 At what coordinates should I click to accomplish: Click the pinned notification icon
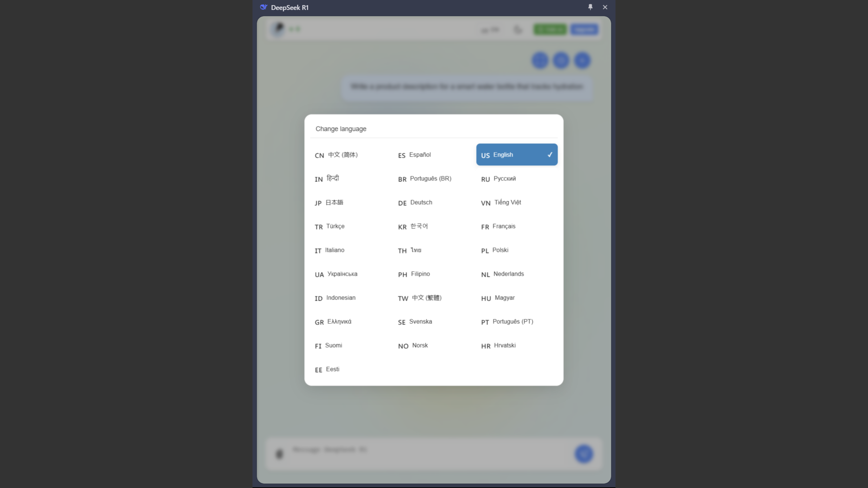coord(590,6)
